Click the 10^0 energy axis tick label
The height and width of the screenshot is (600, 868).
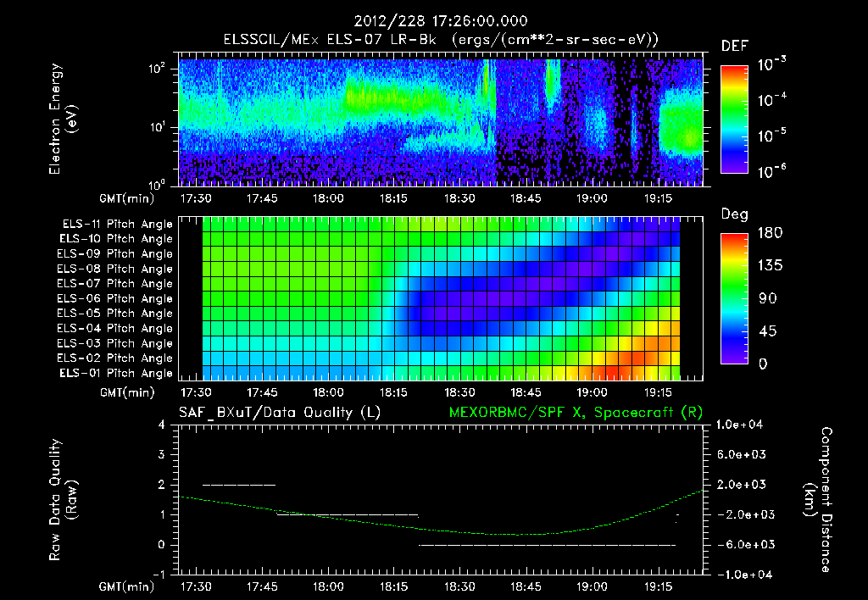coord(157,184)
